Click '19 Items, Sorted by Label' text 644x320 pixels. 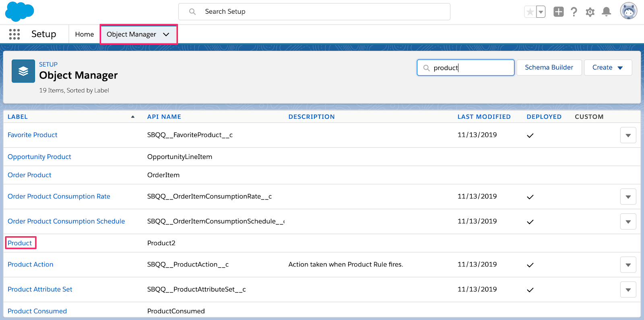(74, 91)
